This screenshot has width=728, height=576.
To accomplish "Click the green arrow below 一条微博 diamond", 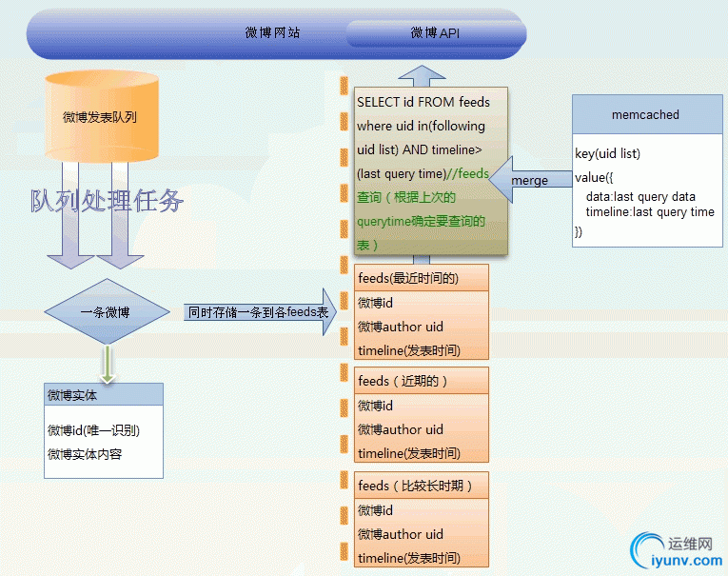I will (108, 365).
